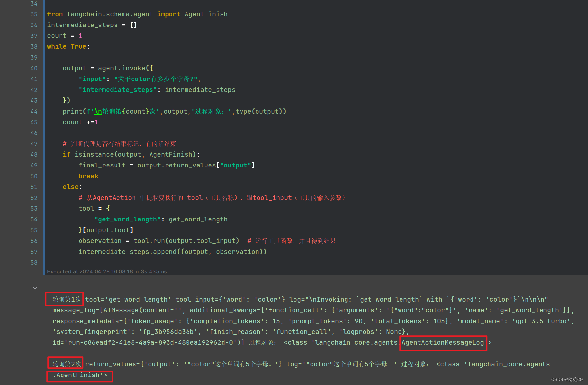Click 'intermediate_steps.append' on line 57
Screen dimensions: 588x385
(128, 252)
